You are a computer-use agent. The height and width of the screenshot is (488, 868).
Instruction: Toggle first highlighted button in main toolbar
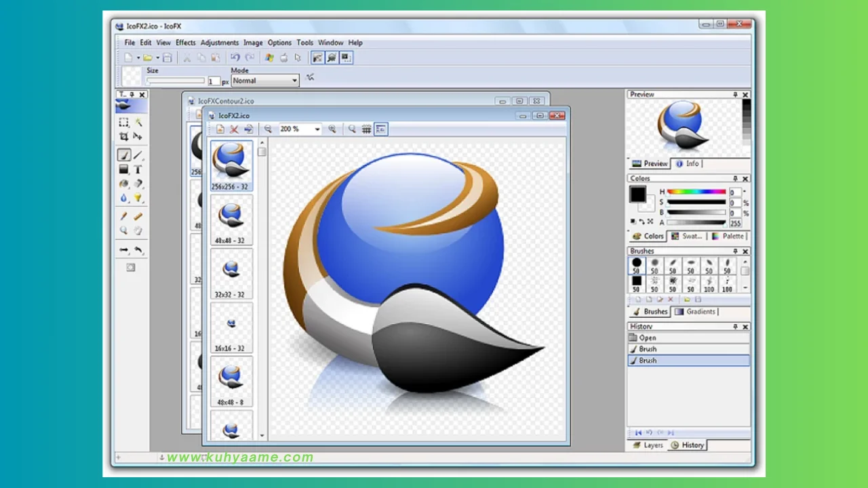pyautogui.click(x=317, y=58)
